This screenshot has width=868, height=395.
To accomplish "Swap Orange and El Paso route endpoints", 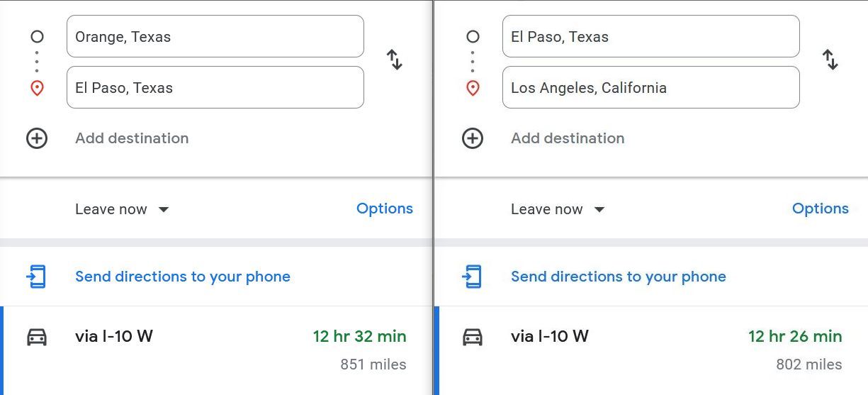I will (x=395, y=60).
